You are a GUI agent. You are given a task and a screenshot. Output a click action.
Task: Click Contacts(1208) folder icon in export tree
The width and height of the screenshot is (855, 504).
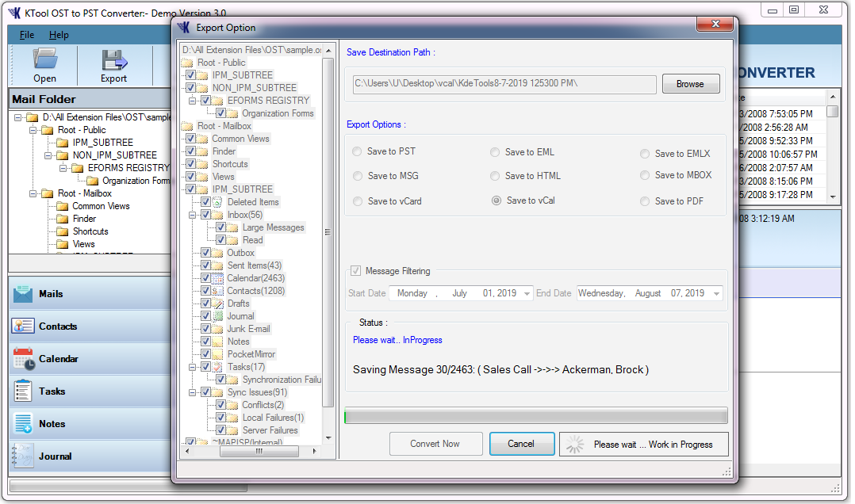(217, 291)
